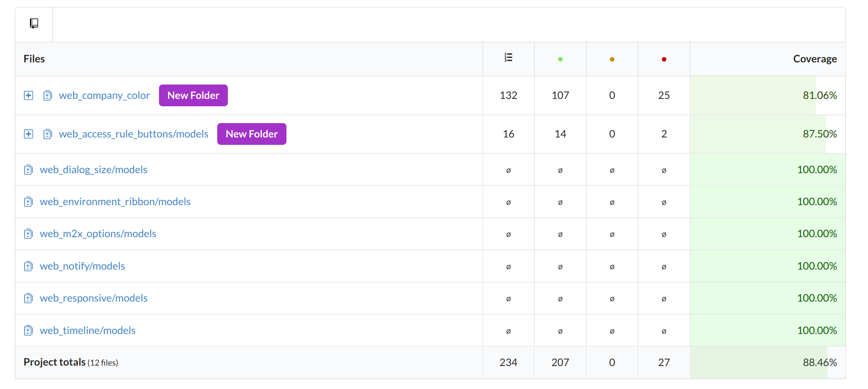Click the green covered-lines dot header

[560, 59]
